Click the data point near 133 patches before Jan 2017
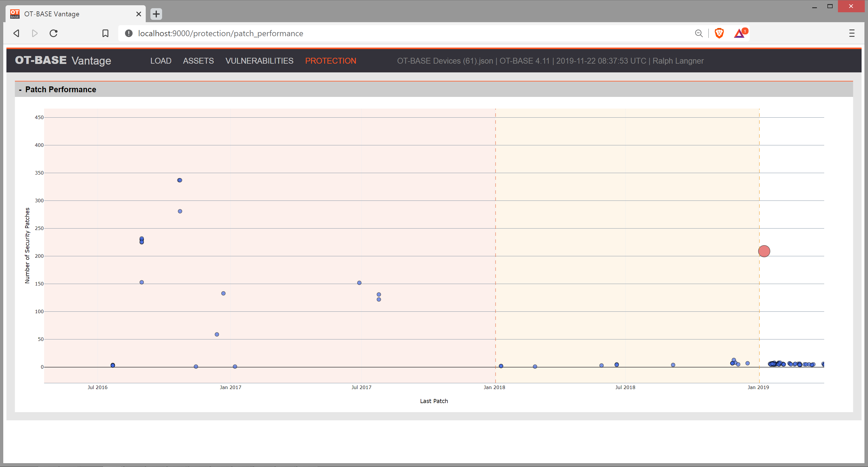 tap(223, 293)
